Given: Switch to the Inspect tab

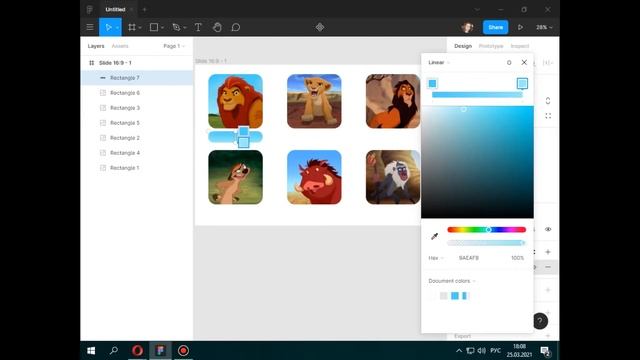Looking at the screenshot, I should coord(520,46).
